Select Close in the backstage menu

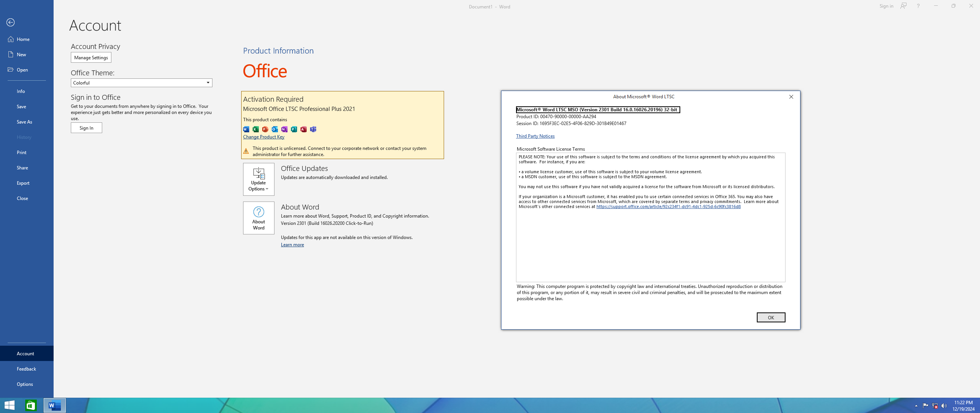click(27, 198)
